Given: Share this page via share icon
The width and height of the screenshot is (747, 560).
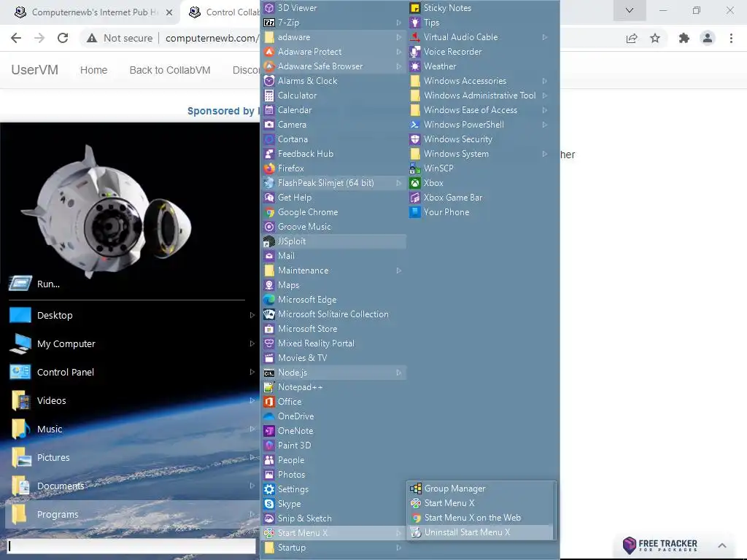Looking at the screenshot, I should pos(632,38).
